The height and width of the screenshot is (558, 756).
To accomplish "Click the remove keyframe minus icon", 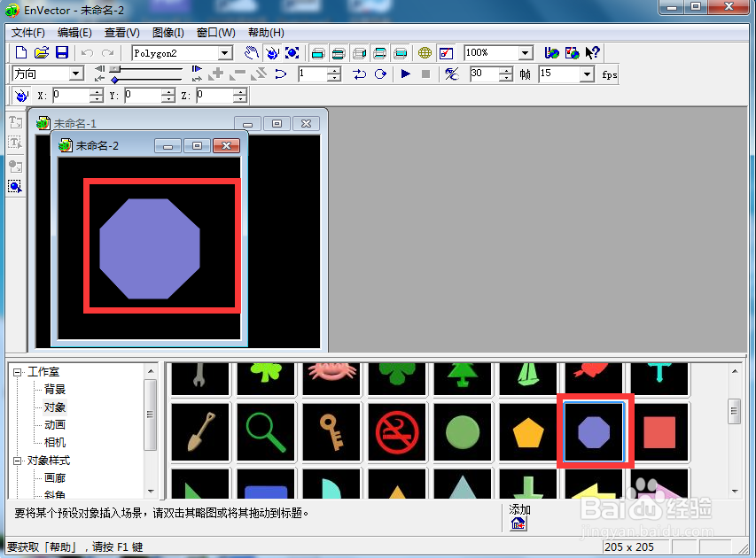I will (x=238, y=74).
